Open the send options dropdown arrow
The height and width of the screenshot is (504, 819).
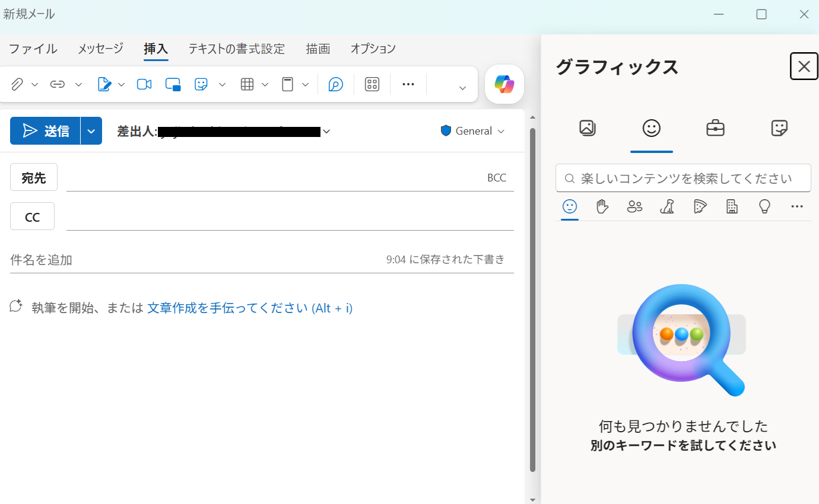[x=91, y=130]
